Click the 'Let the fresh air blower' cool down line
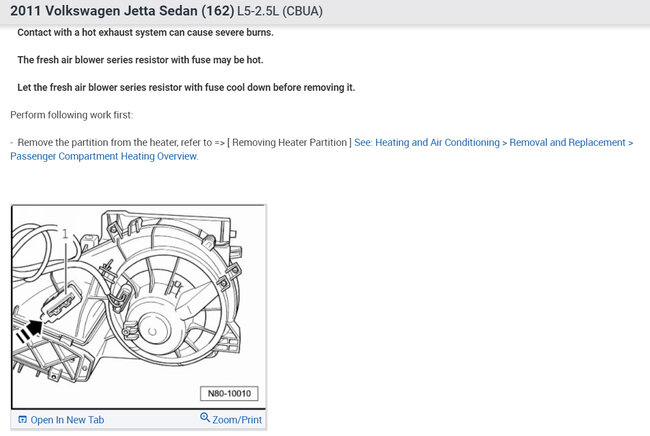The height and width of the screenshot is (436, 650). (186, 87)
